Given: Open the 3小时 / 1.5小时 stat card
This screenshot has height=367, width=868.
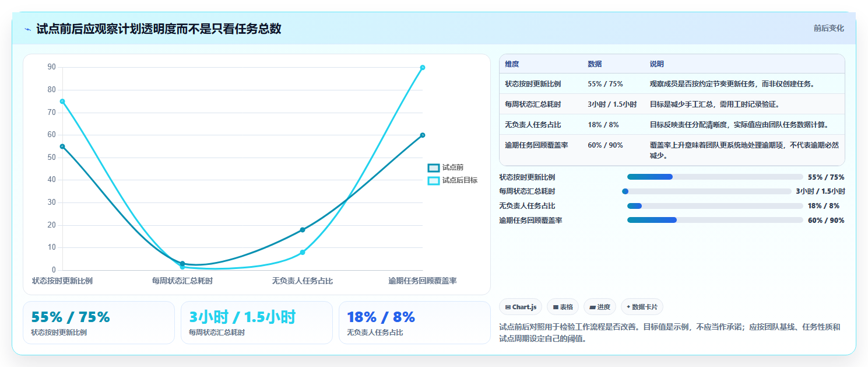Looking at the screenshot, I should point(256,323).
